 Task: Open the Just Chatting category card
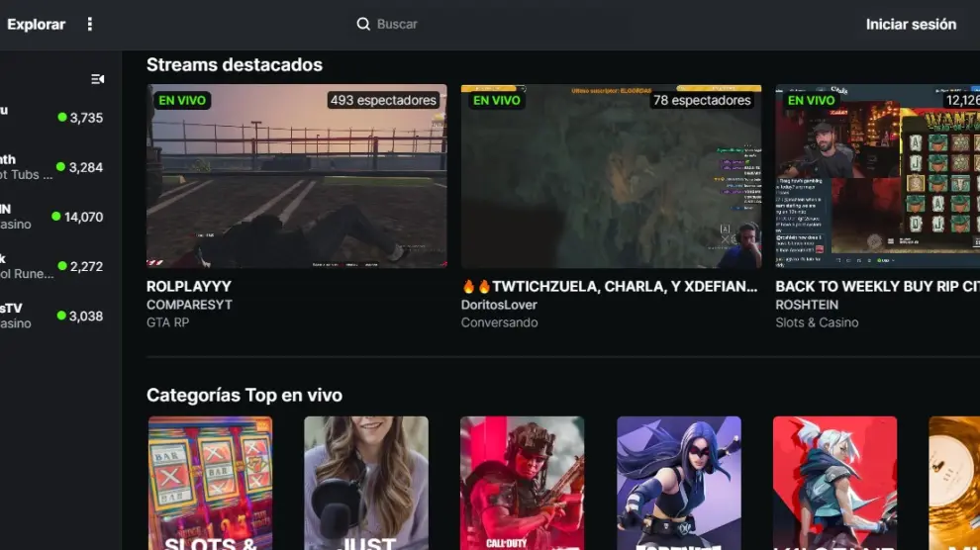click(x=365, y=483)
